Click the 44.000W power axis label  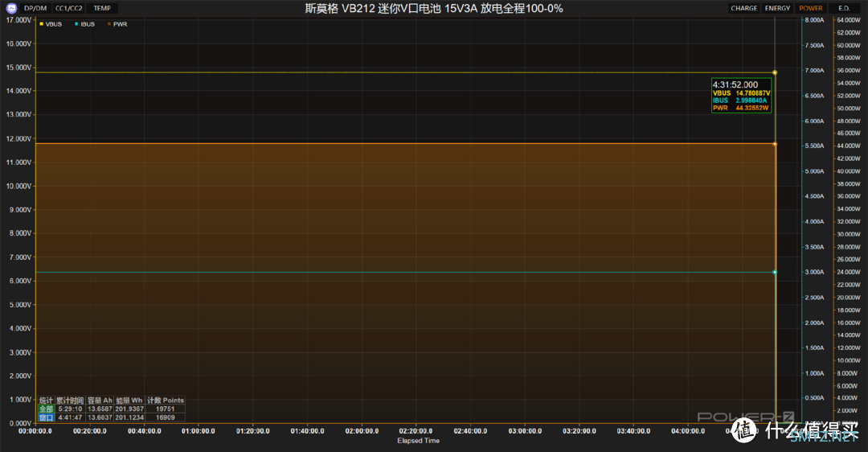click(849, 146)
